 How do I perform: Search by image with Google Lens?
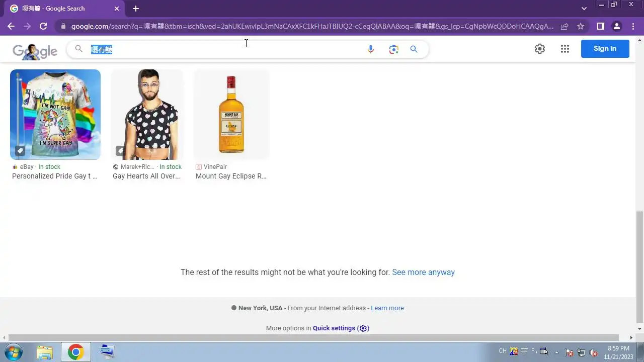click(393, 49)
